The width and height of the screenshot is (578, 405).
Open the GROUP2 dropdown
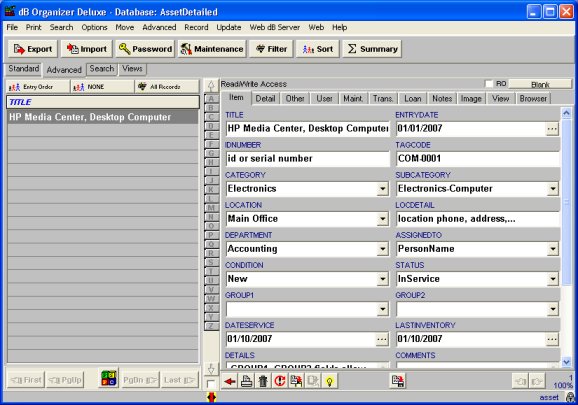click(553, 309)
